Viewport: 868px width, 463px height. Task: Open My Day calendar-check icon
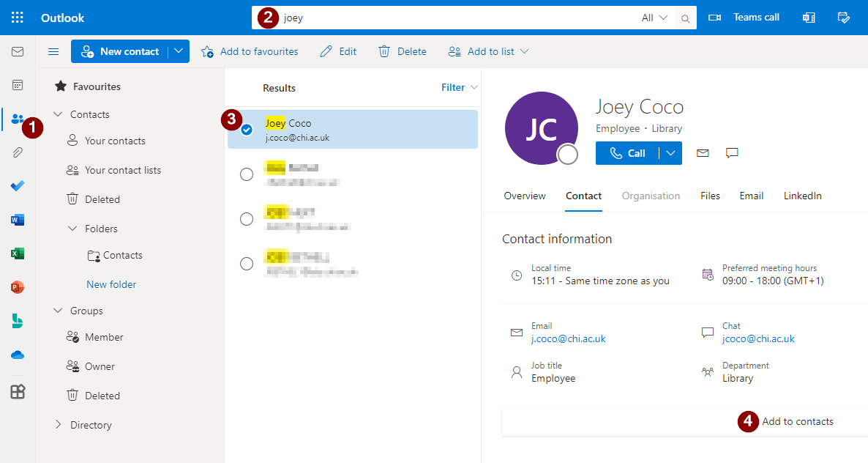coord(843,18)
